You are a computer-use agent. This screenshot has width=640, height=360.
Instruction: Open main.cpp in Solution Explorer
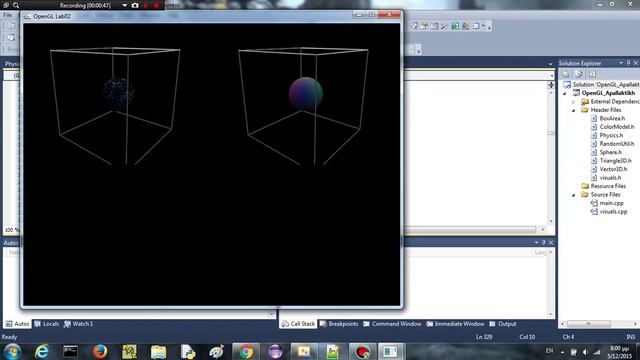pos(611,203)
